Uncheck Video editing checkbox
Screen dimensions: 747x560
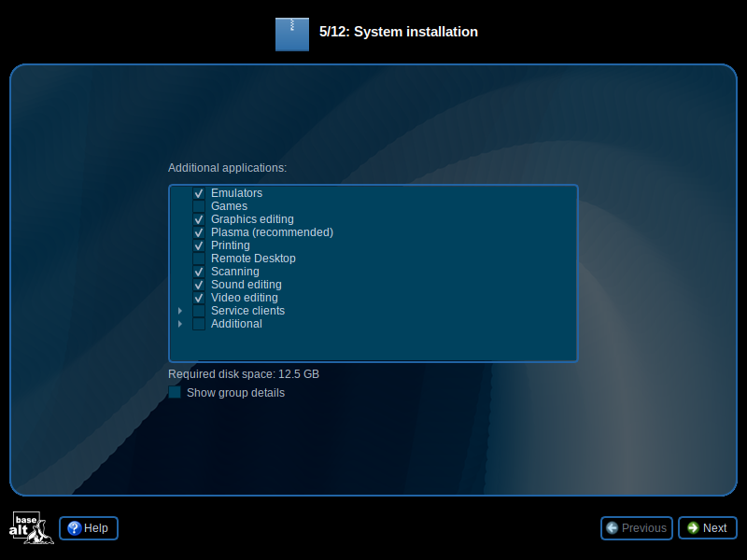pos(199,298)
